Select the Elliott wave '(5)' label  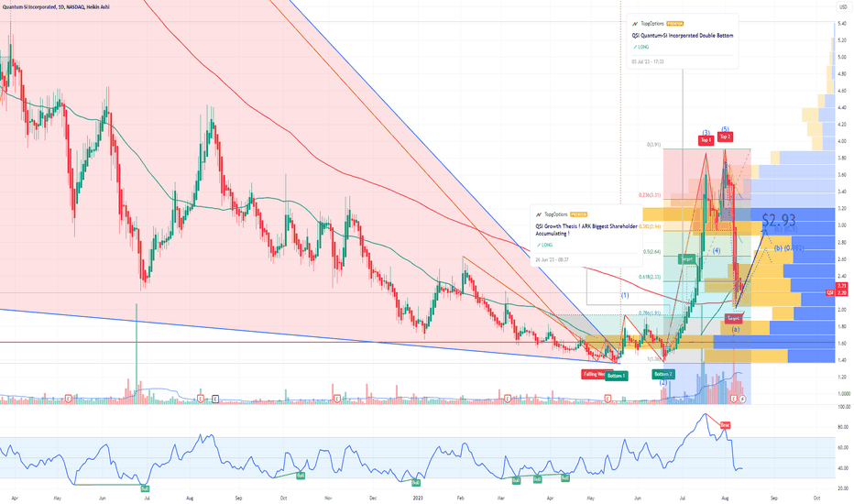click(x=725, y=129)
